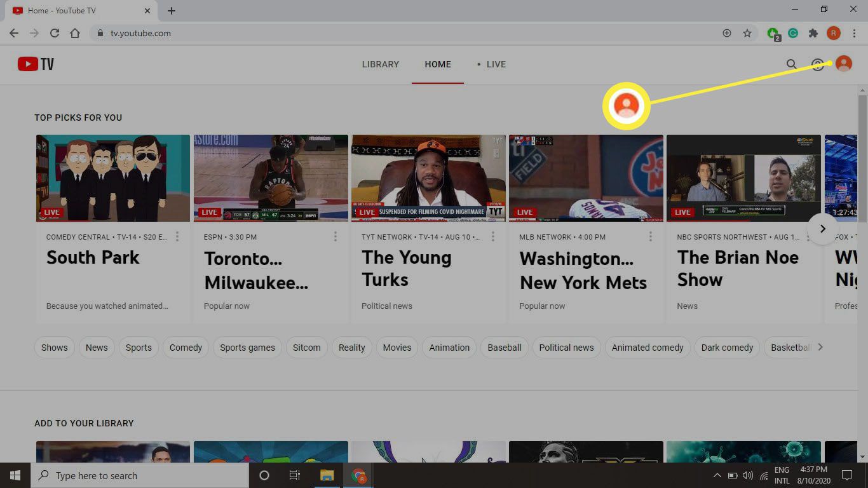Select the Sitcom category chip
The height and width of the screenshot is (488, 868).
point(306,348)
